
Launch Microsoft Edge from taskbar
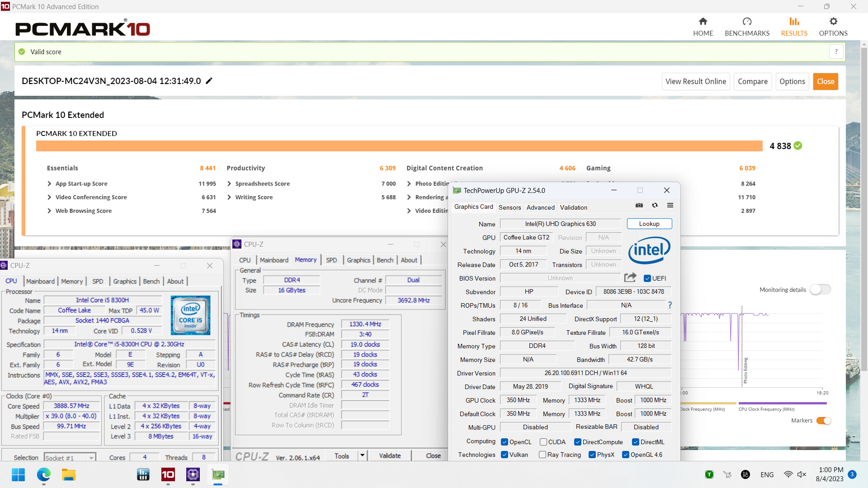tap(44, 474)
